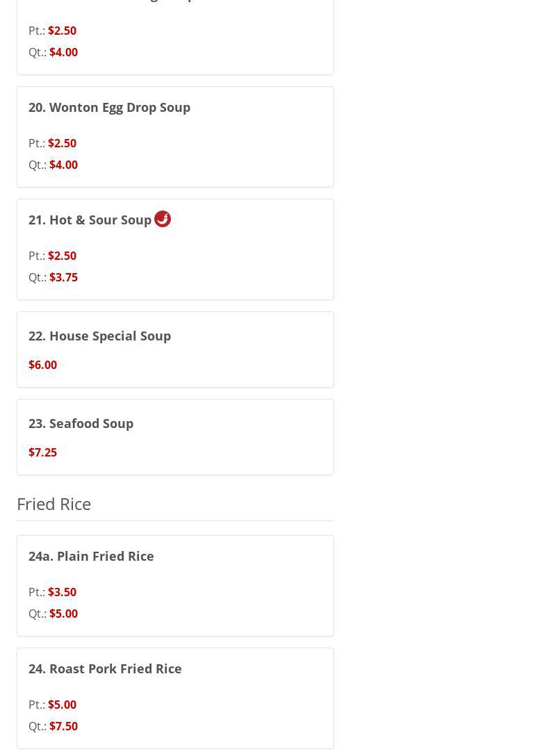Screen dimensions: 535x756
Task: Select Plain Fried Rice pint price $3.50
Action: 62,592
